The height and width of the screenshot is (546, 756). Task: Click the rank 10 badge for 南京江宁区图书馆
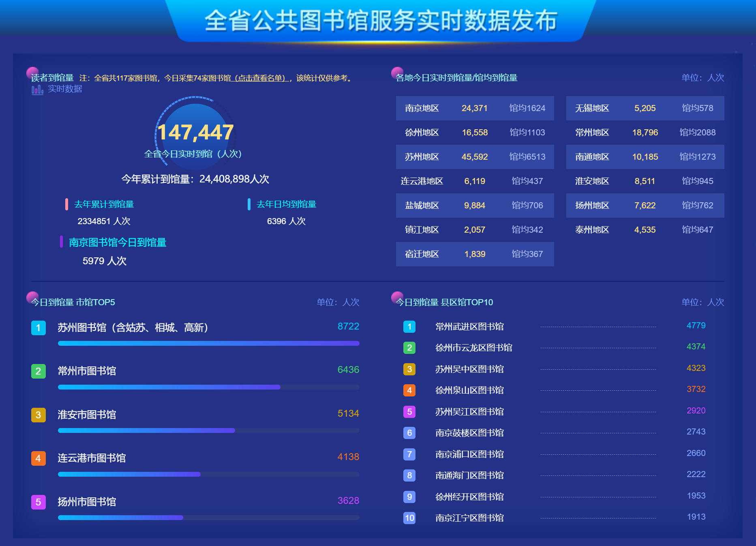(409, 518)
